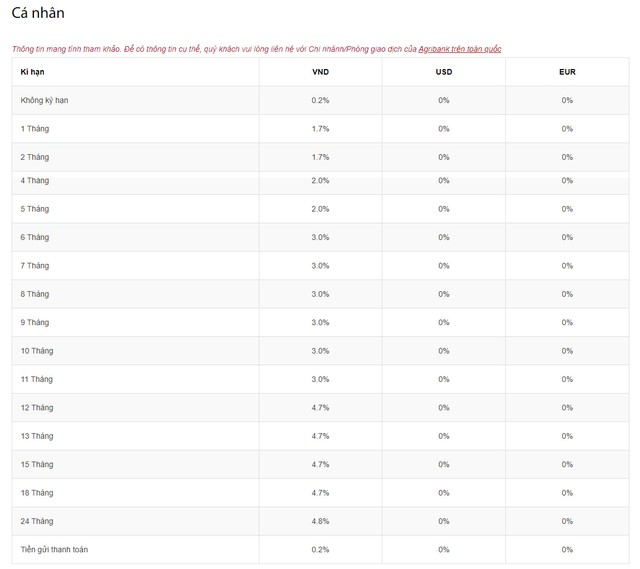Viewport: 640px width, 569px height.
Task: Select the 24 Tháng term label
Action: (37, 521)
